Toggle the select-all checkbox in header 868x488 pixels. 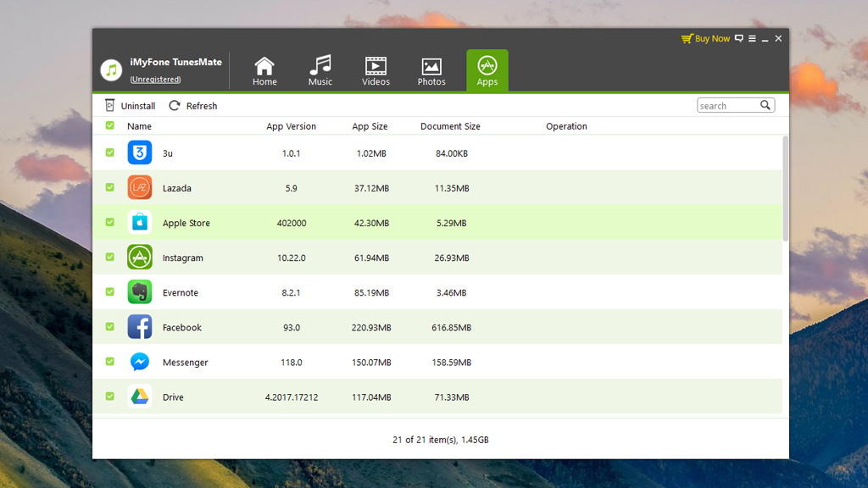tap(110, 125)
